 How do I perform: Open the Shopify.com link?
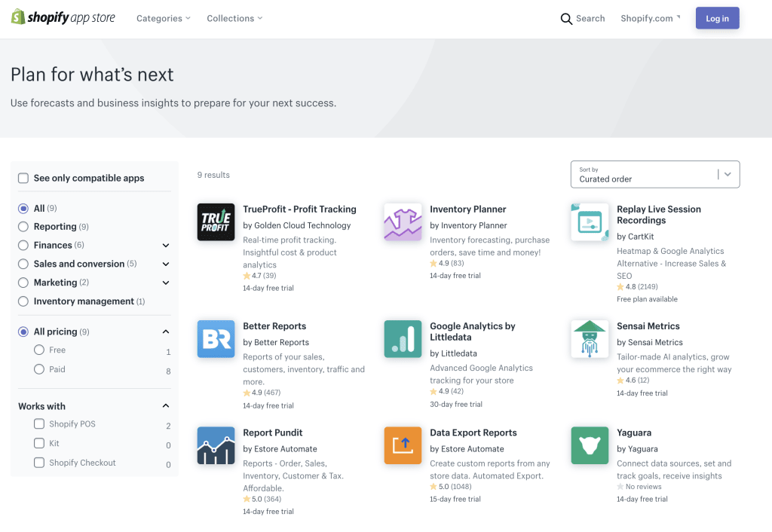[x=650, y=18]
